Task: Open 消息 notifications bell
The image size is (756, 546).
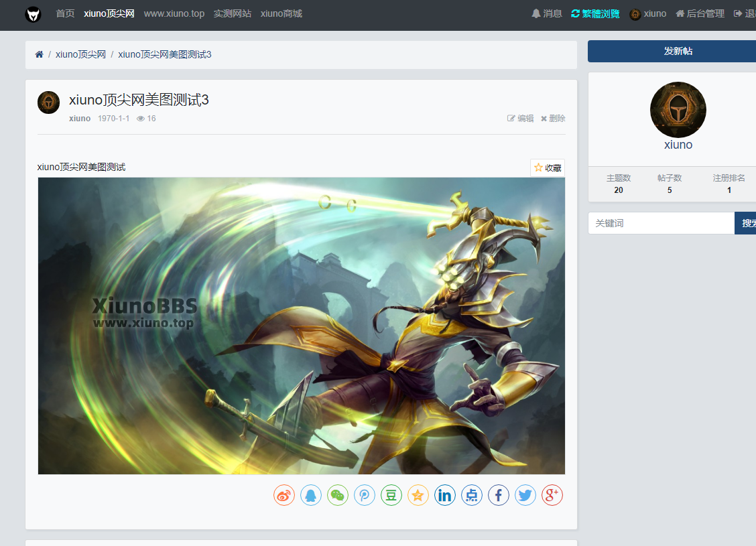Action: (547, 13)
